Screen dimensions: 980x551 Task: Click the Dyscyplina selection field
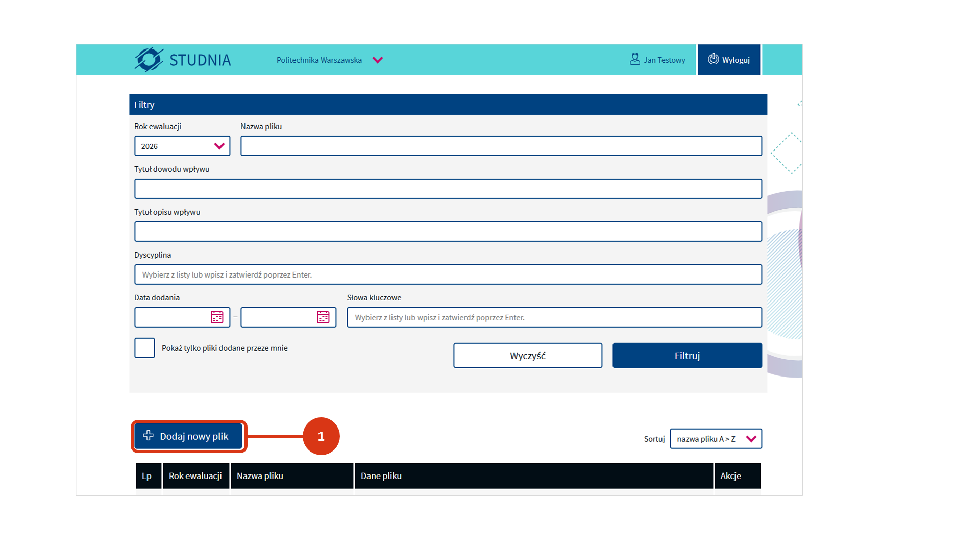448,275
